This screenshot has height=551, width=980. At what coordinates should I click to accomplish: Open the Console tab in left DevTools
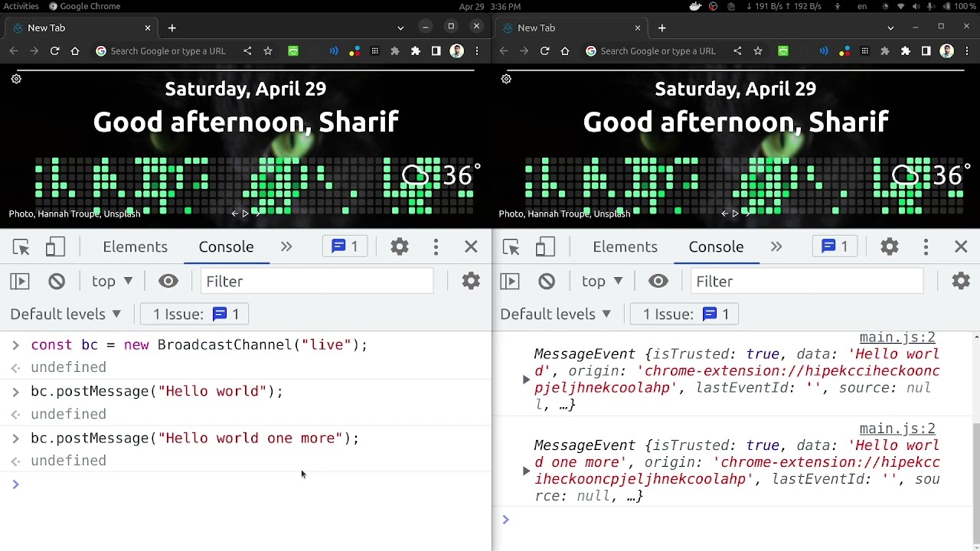click(226, 247)
